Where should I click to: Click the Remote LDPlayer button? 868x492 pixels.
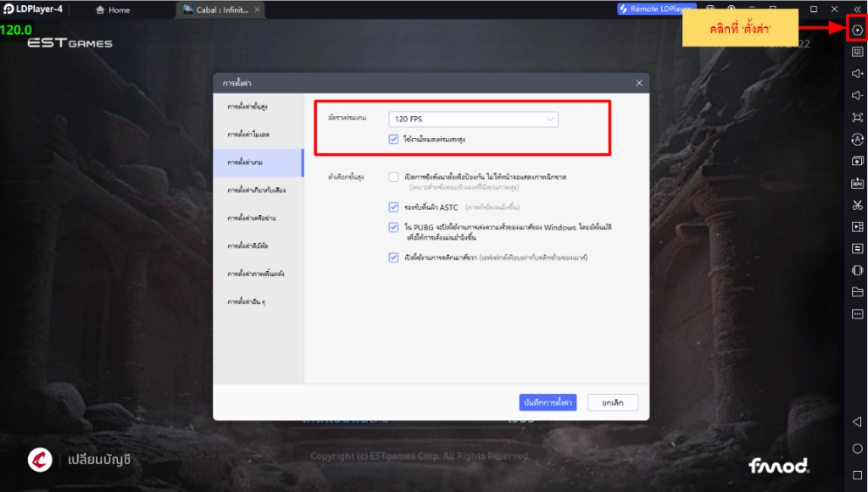point(656,8)
